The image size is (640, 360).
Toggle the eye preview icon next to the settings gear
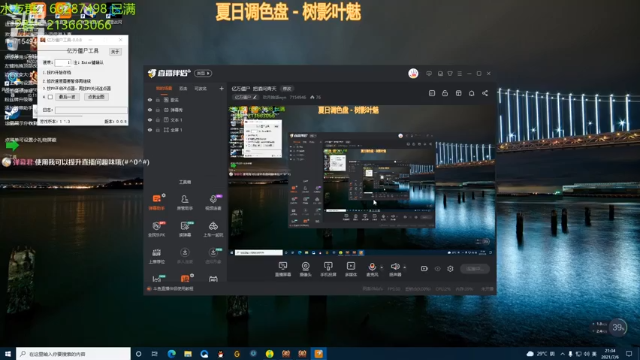tap(438, 269)
